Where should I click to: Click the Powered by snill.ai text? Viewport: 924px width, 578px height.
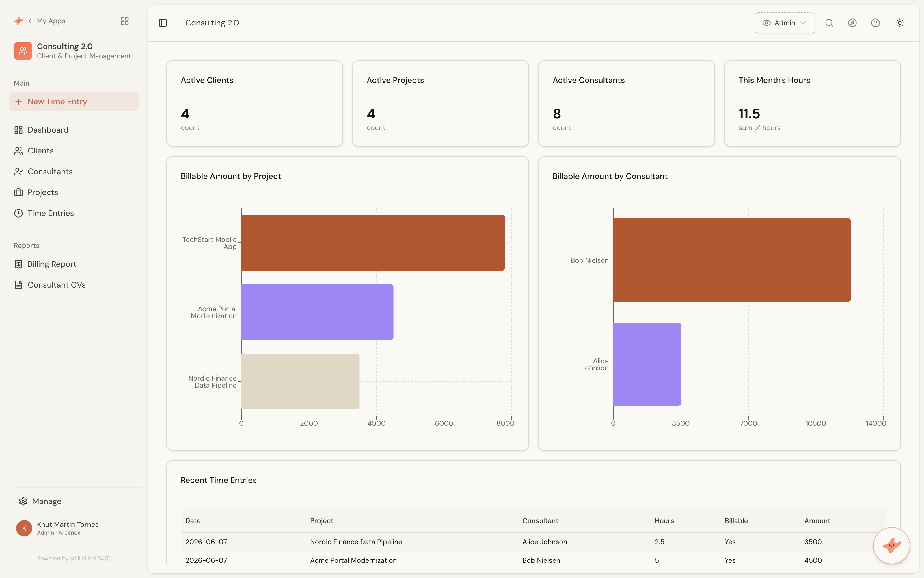[x=74, y=558]
